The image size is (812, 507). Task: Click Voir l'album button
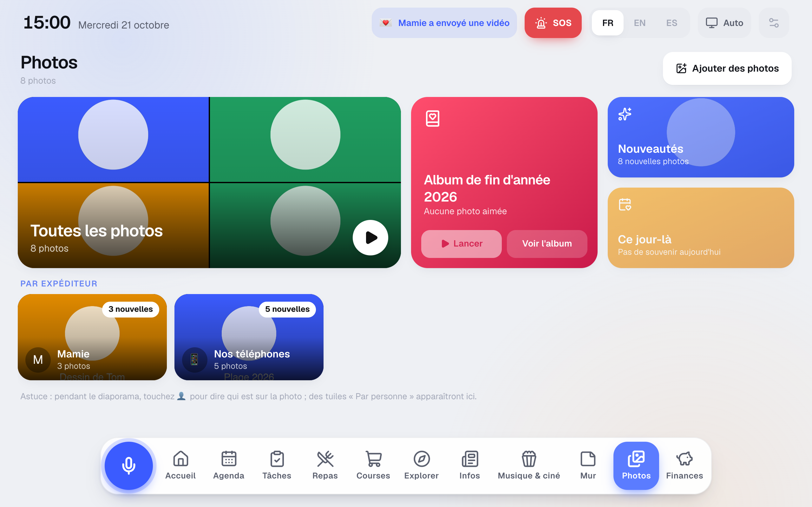pos(547,244)
